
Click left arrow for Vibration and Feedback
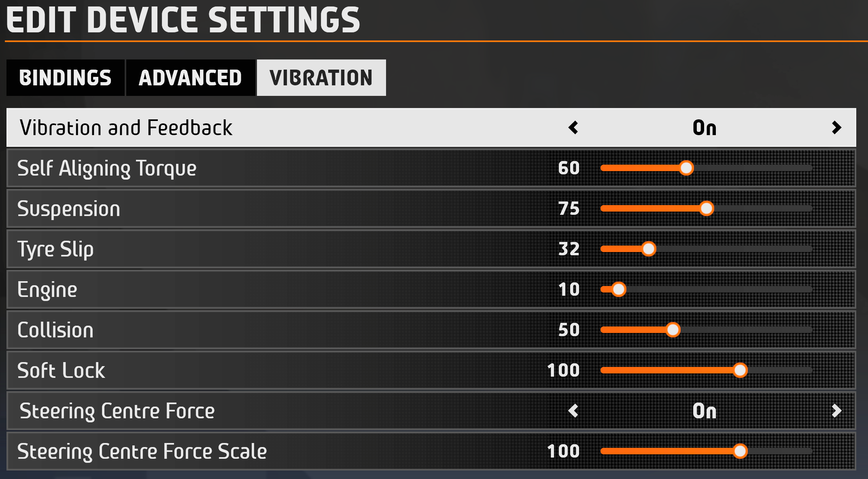pos(573,128)
